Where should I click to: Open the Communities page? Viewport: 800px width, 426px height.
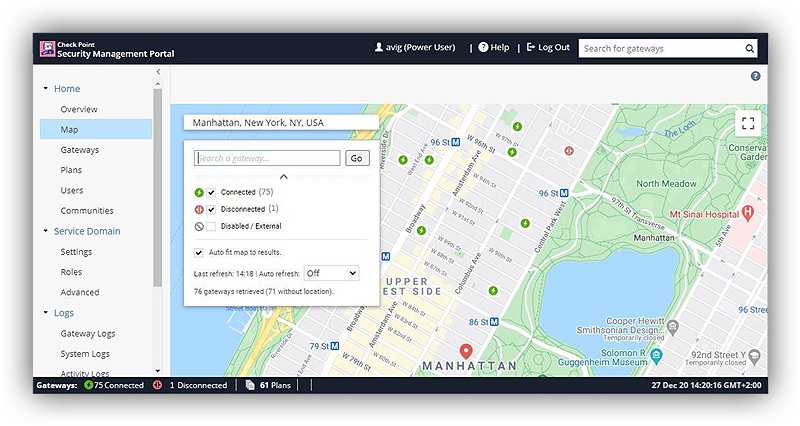click(x=87, y=211)
